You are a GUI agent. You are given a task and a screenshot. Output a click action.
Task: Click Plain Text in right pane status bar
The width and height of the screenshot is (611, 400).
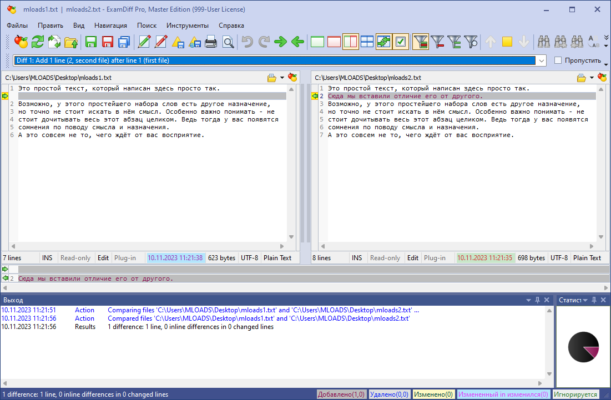[587, 258]
